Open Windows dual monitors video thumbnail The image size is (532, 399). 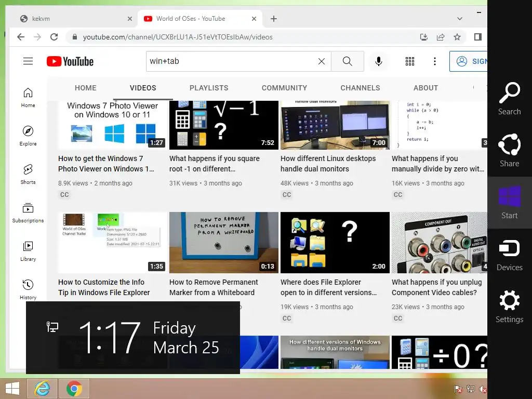pyautogui.click(x=335, y=352)
